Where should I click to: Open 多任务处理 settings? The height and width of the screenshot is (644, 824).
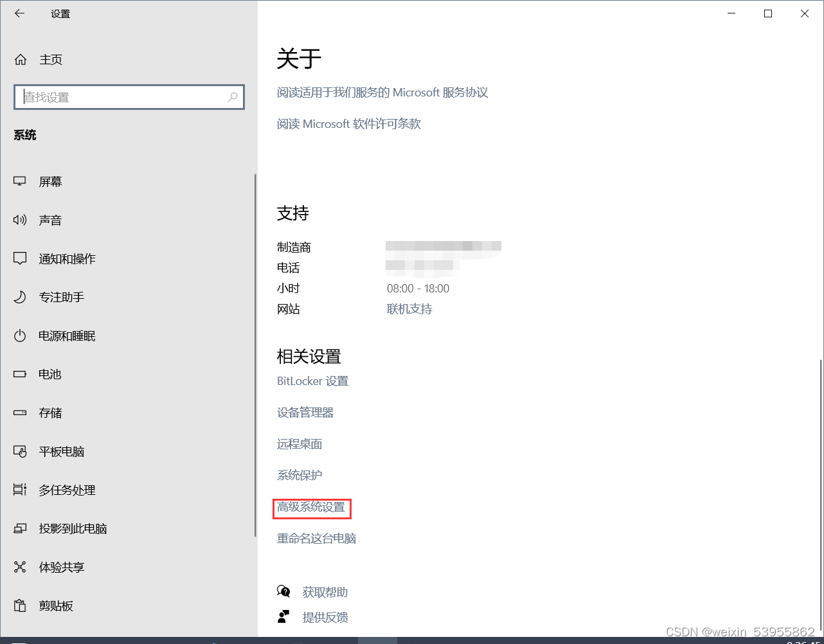pos(128,490)
